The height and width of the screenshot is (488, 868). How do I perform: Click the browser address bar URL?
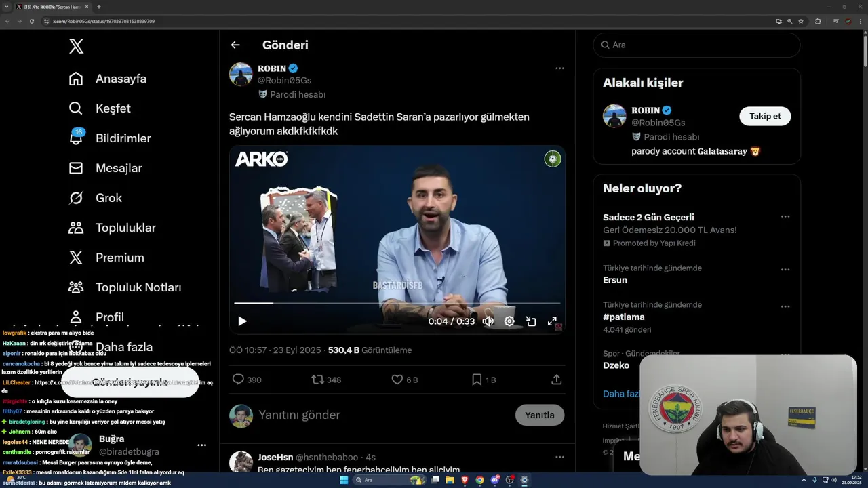104,21
